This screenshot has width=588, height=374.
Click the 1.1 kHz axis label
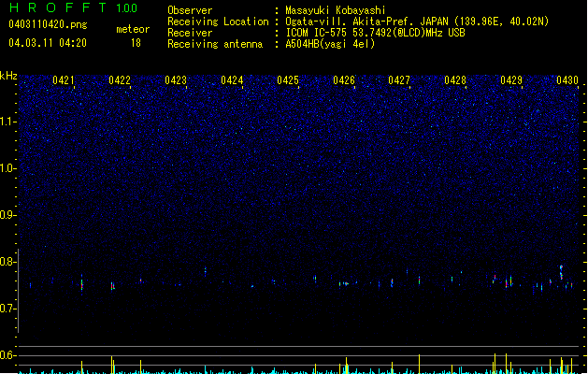[x=7, y=122]
